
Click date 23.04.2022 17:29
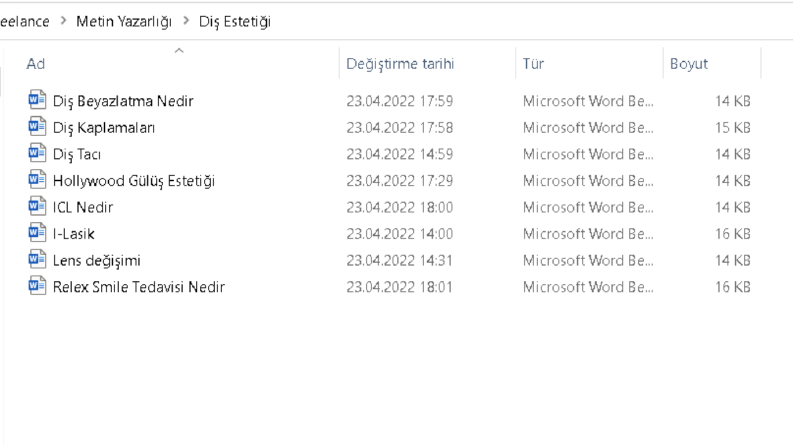coord(400,181)
